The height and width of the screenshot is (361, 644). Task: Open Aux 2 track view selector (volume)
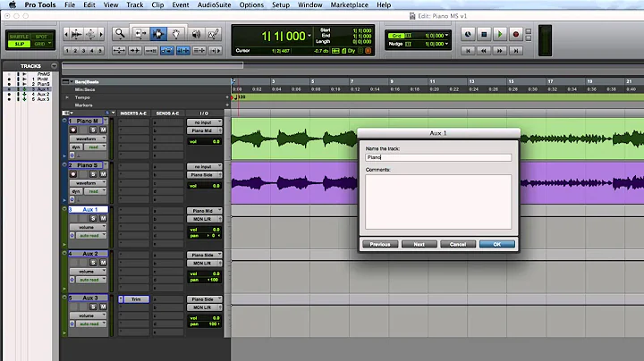[88, 271]
